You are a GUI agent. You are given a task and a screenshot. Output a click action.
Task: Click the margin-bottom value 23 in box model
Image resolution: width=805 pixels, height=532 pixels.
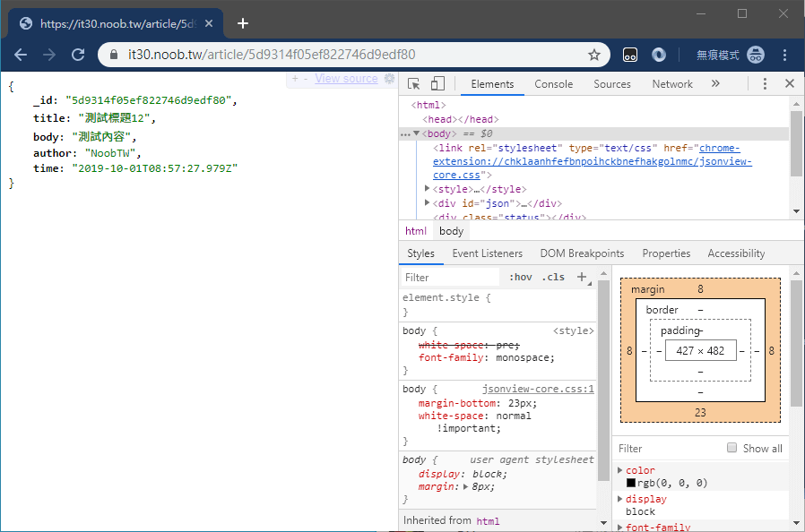[x=700, y=413]
